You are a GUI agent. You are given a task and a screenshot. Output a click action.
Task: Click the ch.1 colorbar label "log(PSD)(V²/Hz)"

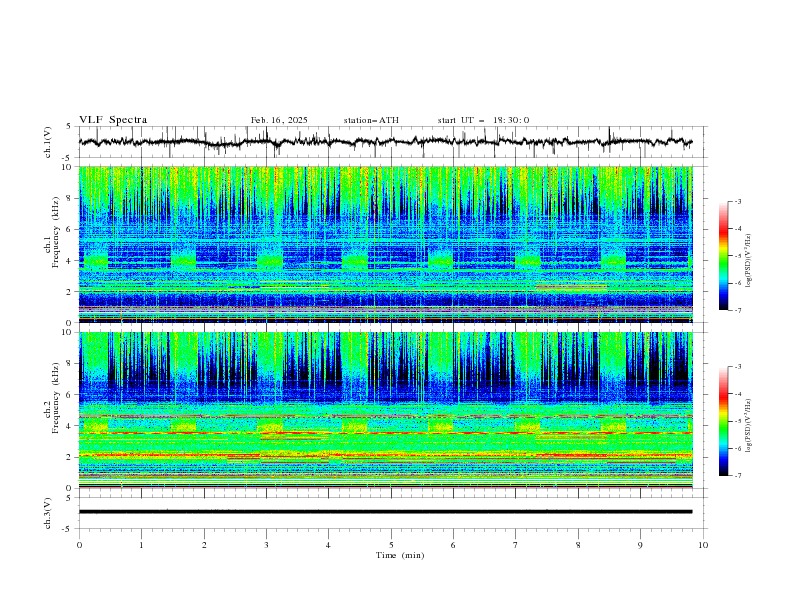point(749,261)
